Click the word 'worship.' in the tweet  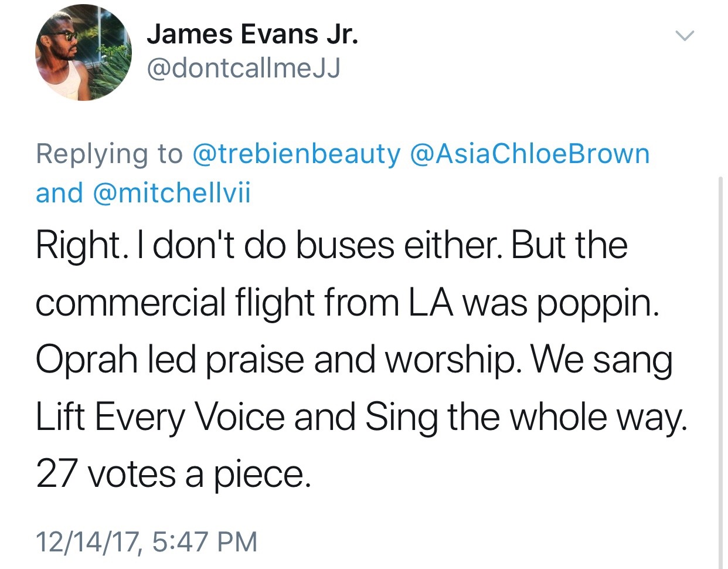[453, 360]
